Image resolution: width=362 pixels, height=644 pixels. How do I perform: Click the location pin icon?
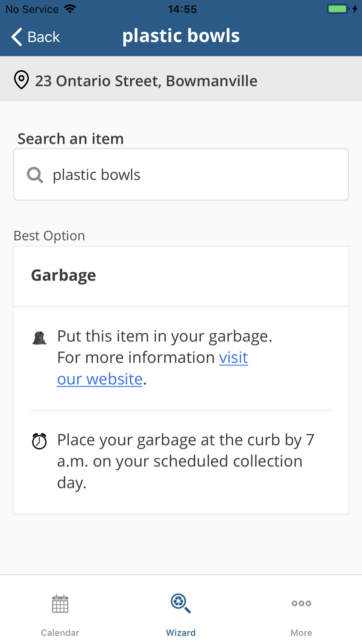[21, 80]
